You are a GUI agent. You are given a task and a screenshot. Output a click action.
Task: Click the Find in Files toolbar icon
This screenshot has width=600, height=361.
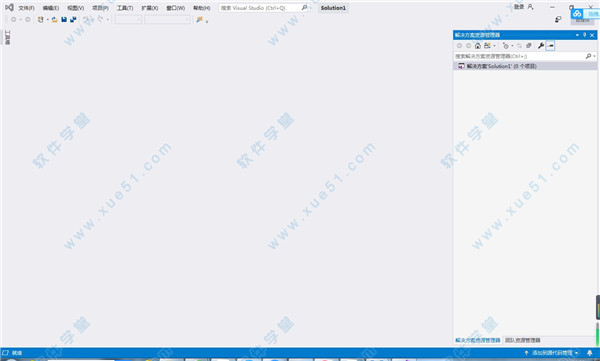(x=199, y=19)
